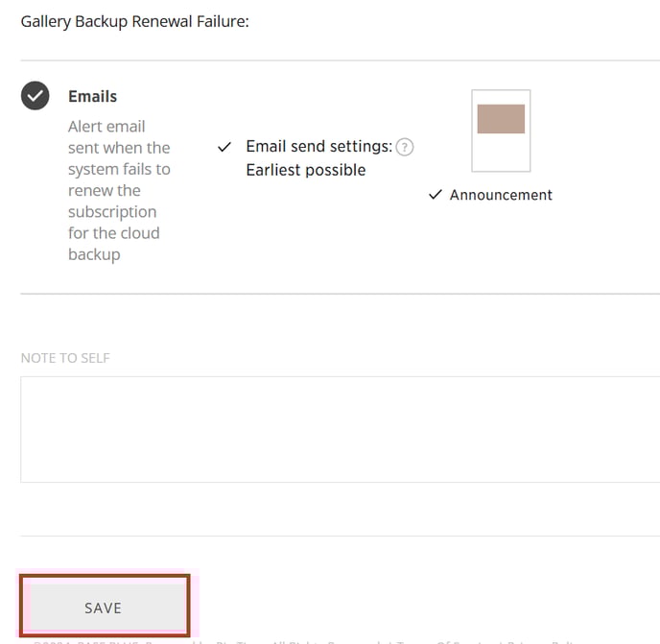The image size is (660, 644).
Task: Click the divider line below the Emails section
Action: [x=341, y=294]
